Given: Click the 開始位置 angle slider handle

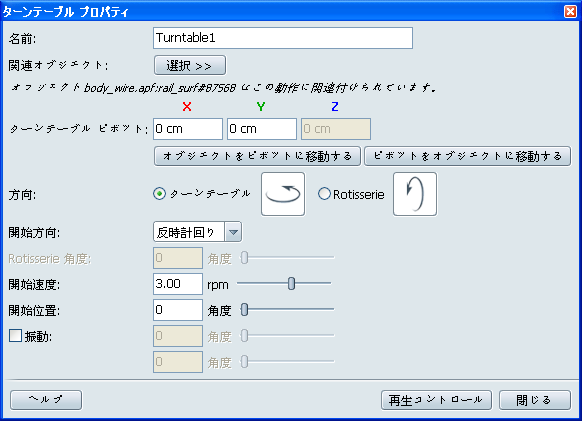Looking at the screenshot, I should 244,309.
